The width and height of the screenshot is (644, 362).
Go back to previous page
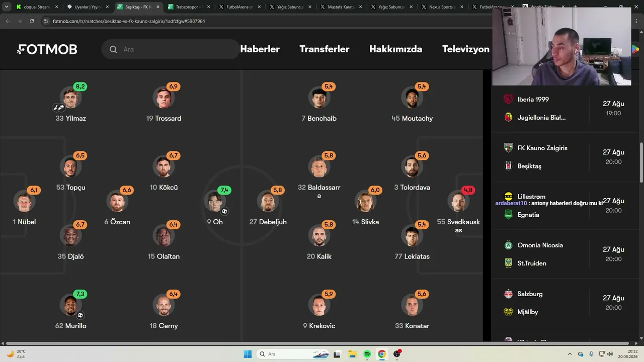[8, 21]
